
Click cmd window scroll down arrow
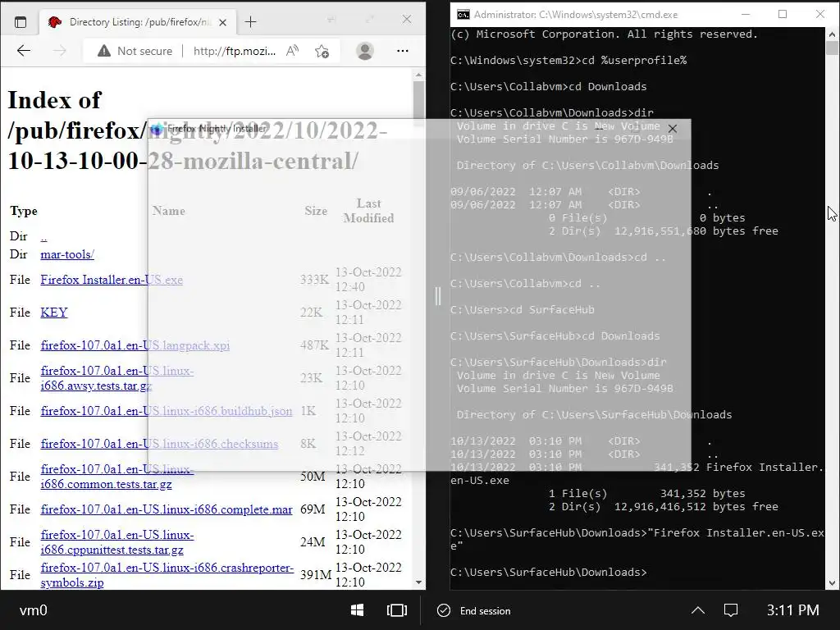[x=832, y=583]
